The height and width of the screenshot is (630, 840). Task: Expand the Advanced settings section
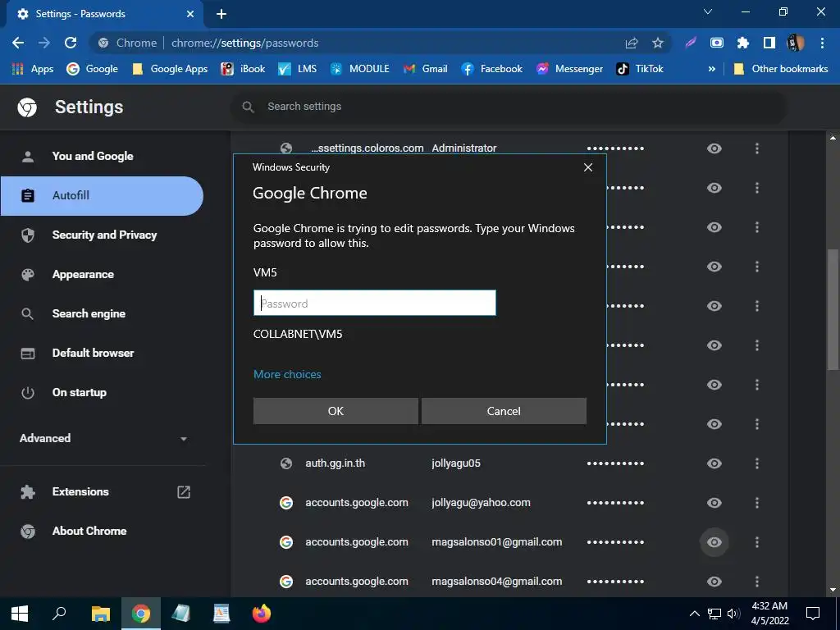(x=103, y=438)
